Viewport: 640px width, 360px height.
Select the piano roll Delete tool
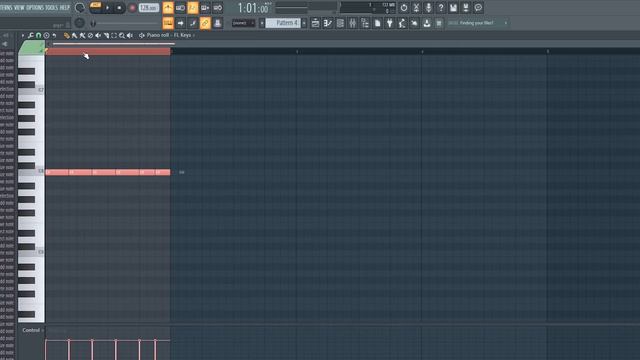tap(90, 36)
